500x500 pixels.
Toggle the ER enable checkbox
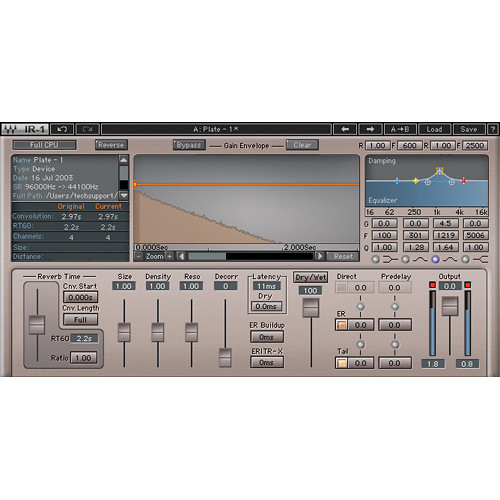[341, 325]
